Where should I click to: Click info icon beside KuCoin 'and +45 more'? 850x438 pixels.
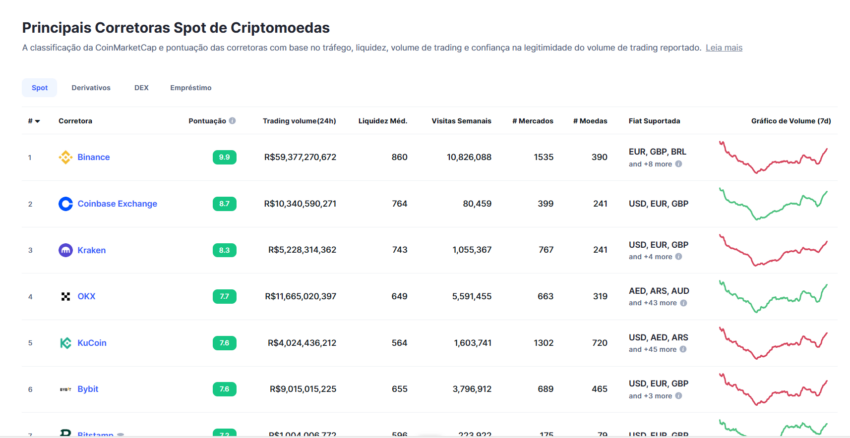tap(683, 350)
